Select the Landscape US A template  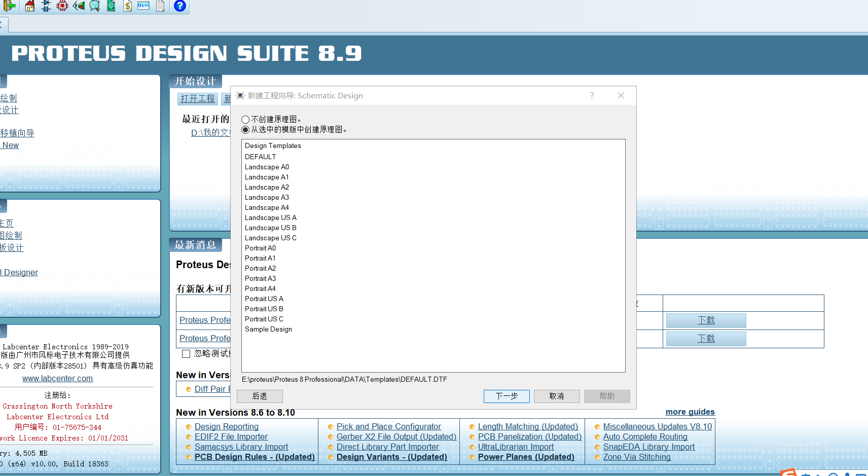point(271,217)
